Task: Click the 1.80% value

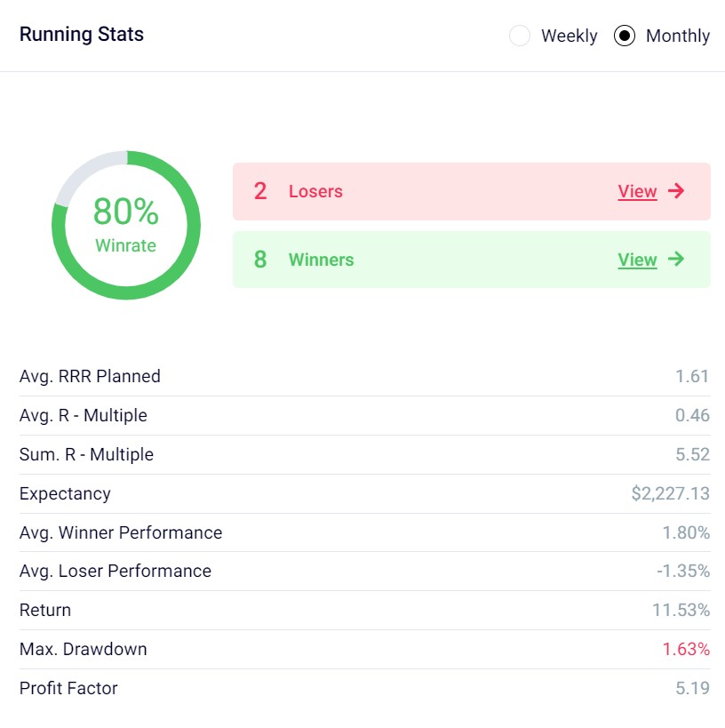Action: coord(686,532)
